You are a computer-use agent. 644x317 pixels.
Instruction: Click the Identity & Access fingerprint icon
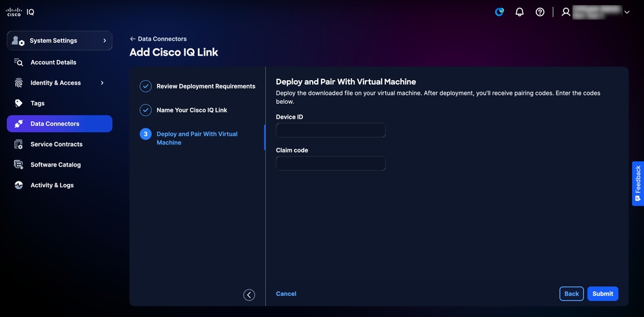(19, 83)
